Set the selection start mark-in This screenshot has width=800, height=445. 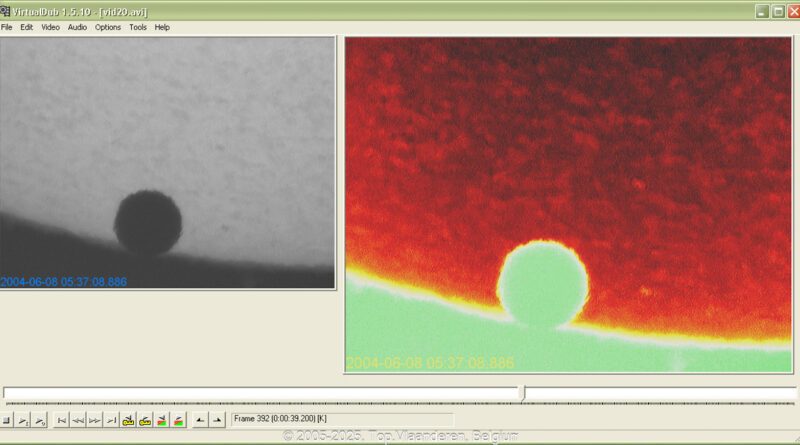201,421
